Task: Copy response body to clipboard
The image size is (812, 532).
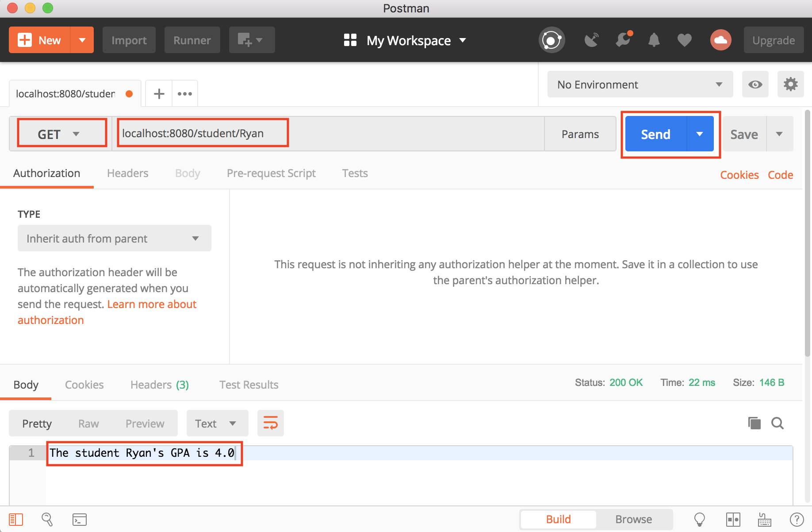Action: click(754, 423)
